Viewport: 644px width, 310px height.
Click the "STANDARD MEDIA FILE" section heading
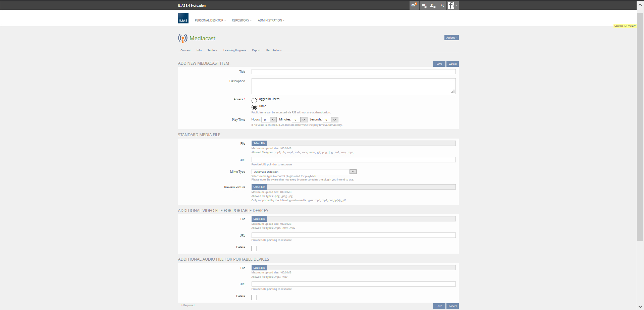point(199,135)
